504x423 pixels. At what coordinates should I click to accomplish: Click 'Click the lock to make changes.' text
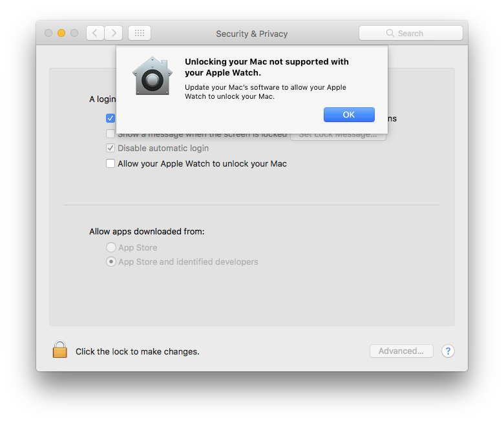(x=138, y=352)
